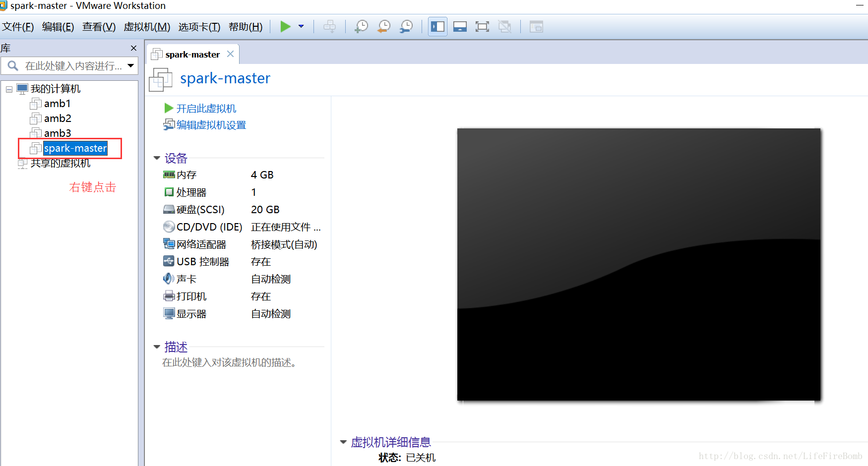Screen dimensions: 868x466
Task: Open the 选项卡(T) menu
Action: 199,27
